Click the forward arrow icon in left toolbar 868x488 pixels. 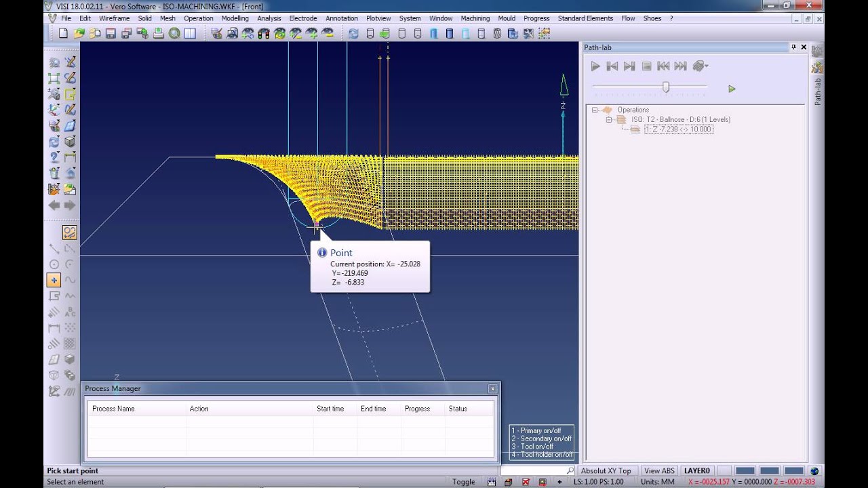(70, 205)
